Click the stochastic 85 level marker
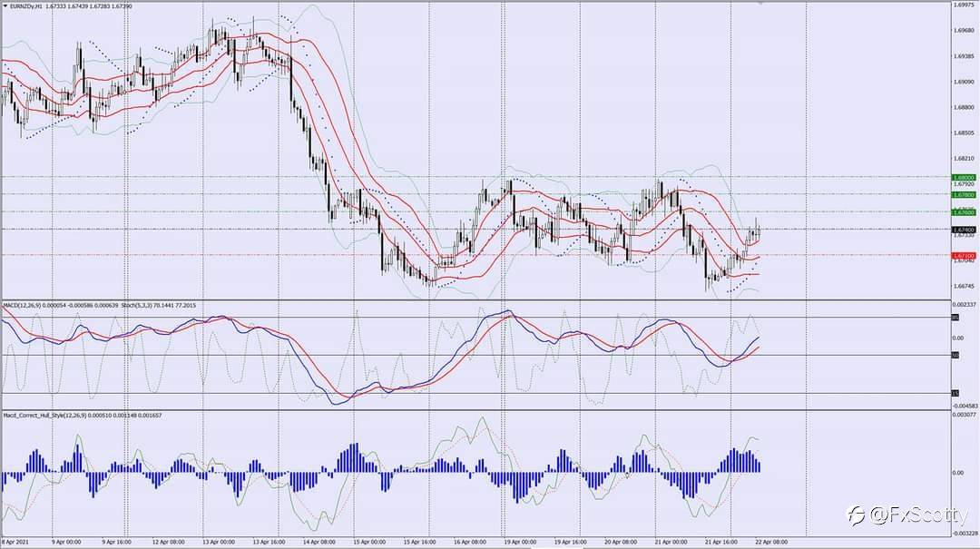Screen dimensions: 980x549 point(955,318)
